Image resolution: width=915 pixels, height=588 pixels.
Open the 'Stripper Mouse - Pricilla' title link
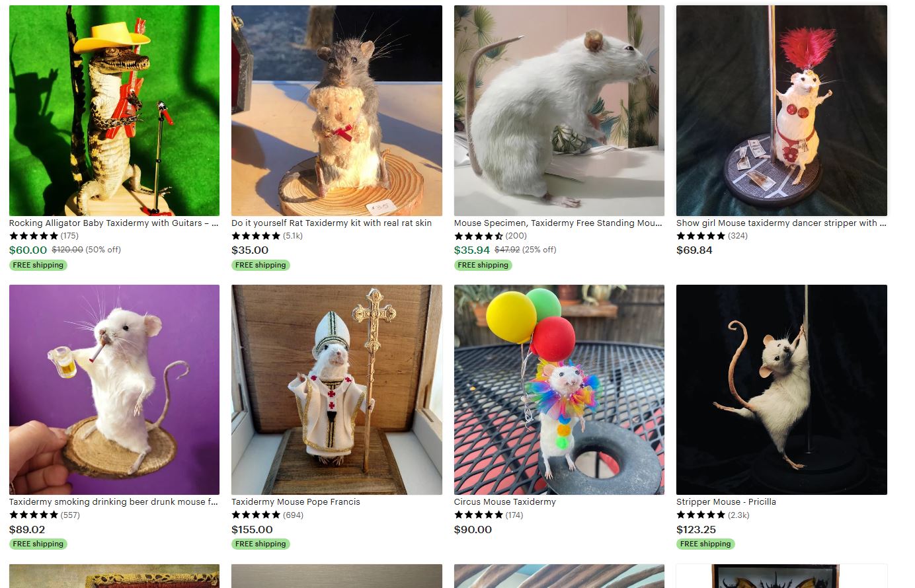(x=726, y=502)
